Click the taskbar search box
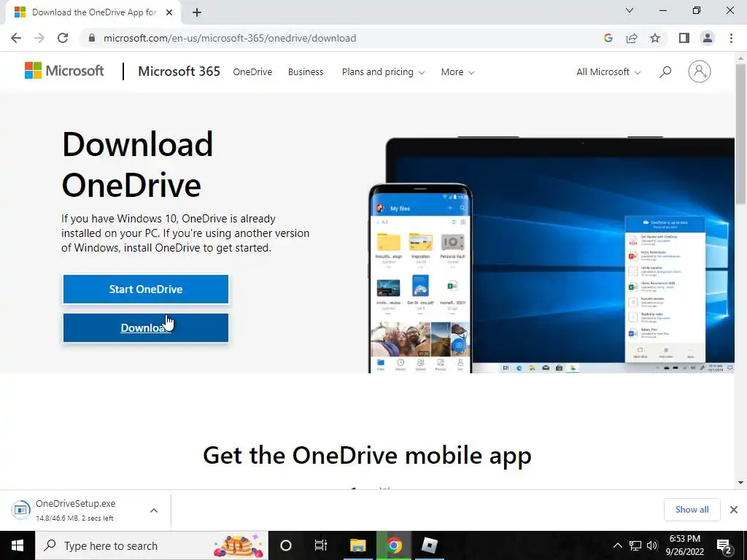This screenshot has height=560, width=747. 152,545
